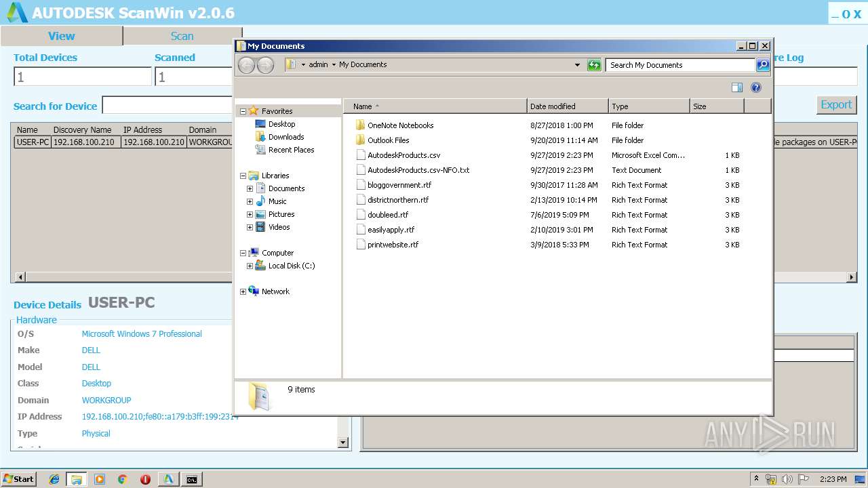Click the Microsoft Windows 7 Professional link

pos(142,333)
